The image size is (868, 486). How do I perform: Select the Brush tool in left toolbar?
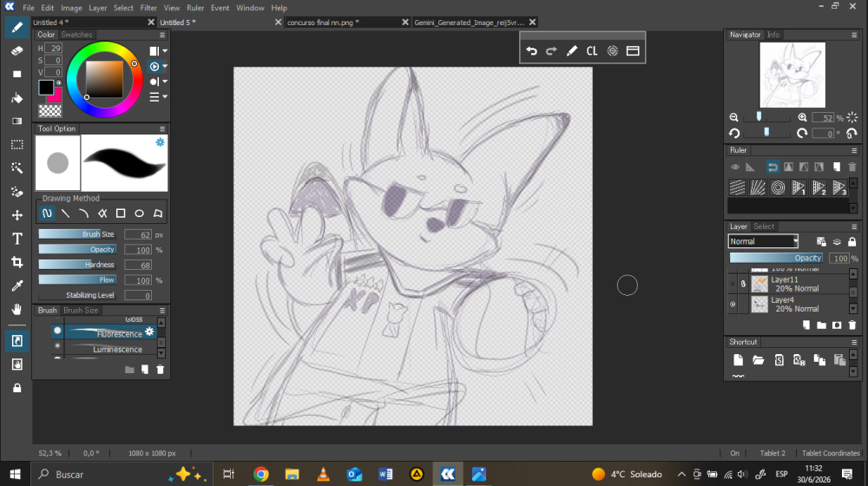point(17,27)
